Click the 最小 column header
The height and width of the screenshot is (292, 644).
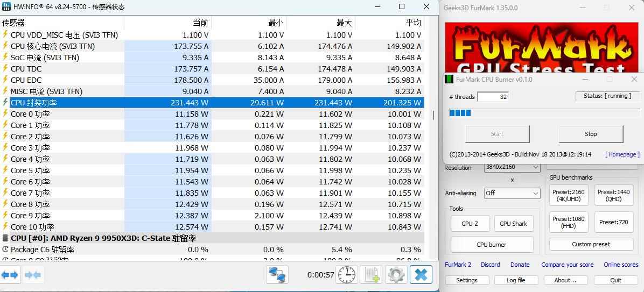point(276,23)
